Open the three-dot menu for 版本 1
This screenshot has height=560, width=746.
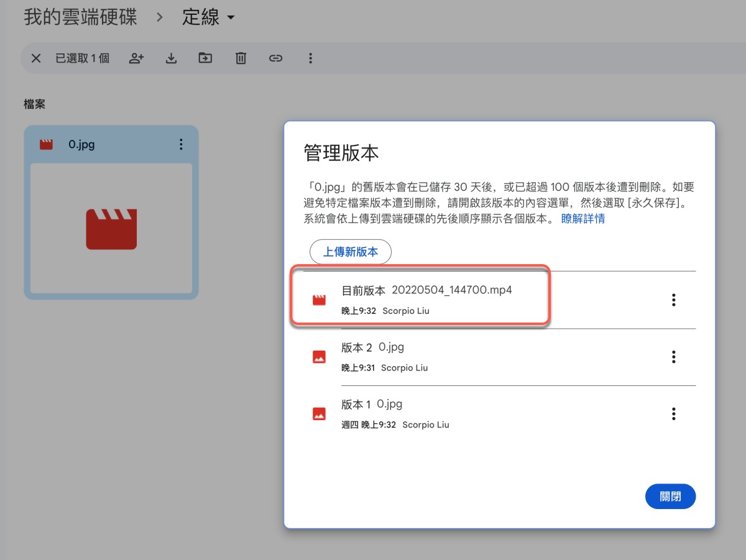[x=673, y=414]
